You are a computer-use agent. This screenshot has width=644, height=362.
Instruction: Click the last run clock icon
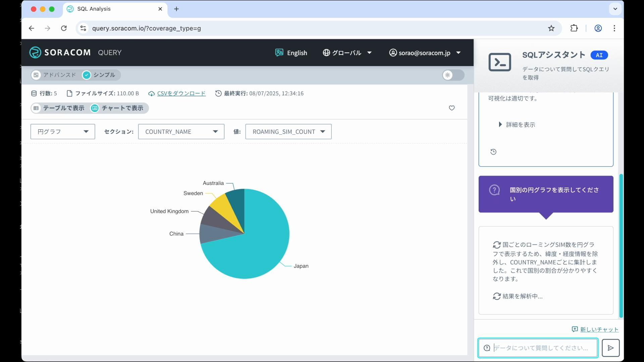[218, 94]
